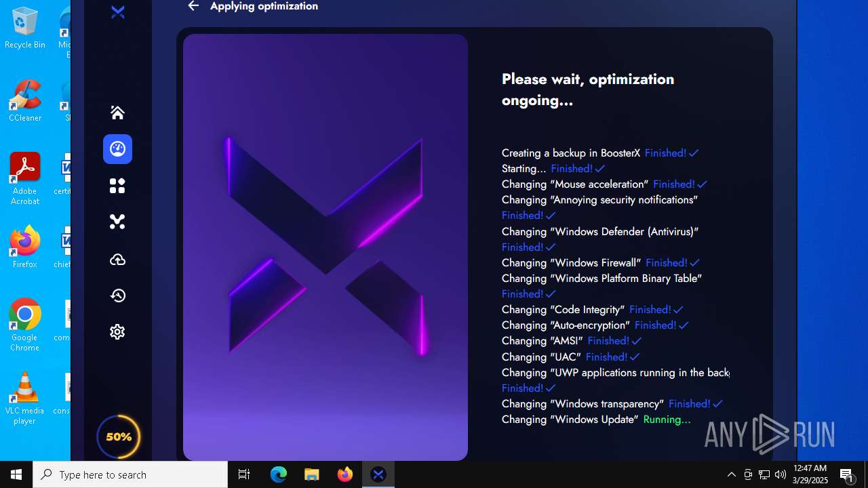Open the settings gear in sidebar
This screenshot has height=488, width=868.
[x=117, y=331]
